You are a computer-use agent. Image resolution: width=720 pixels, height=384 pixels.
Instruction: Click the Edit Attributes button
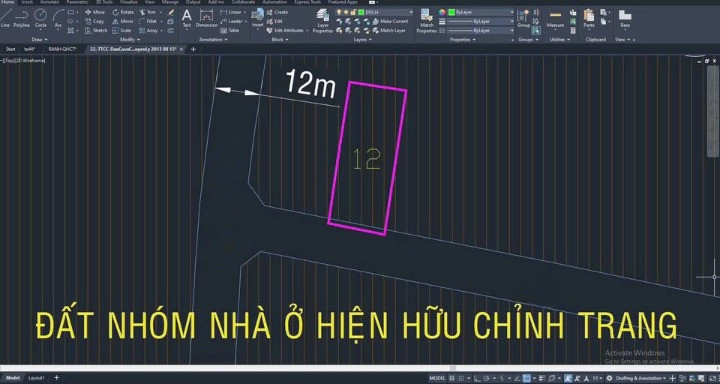288,30
